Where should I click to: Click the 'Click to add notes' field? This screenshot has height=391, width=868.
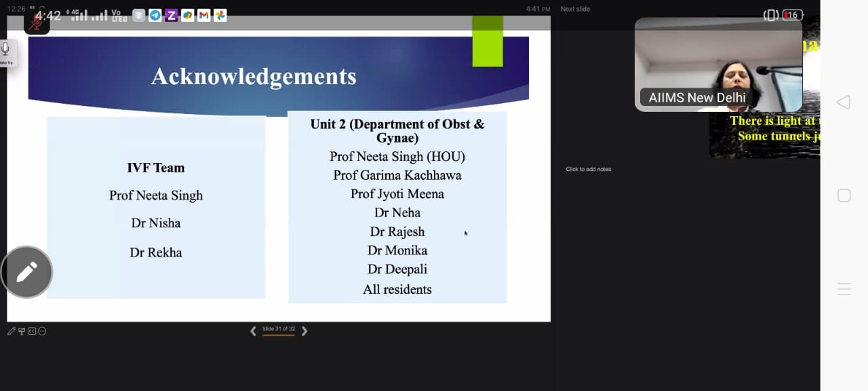pyautogui.click(x=589, y=169)
